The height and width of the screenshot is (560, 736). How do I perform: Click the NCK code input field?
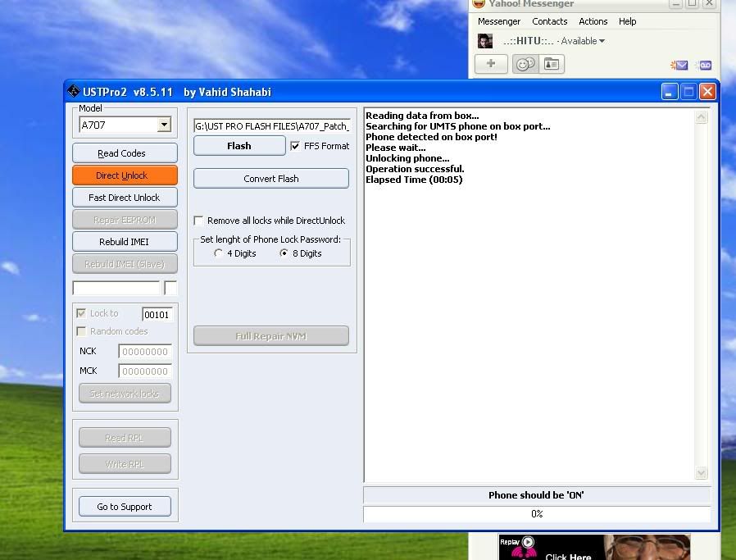pyautogui.click(x=145, y=352)
